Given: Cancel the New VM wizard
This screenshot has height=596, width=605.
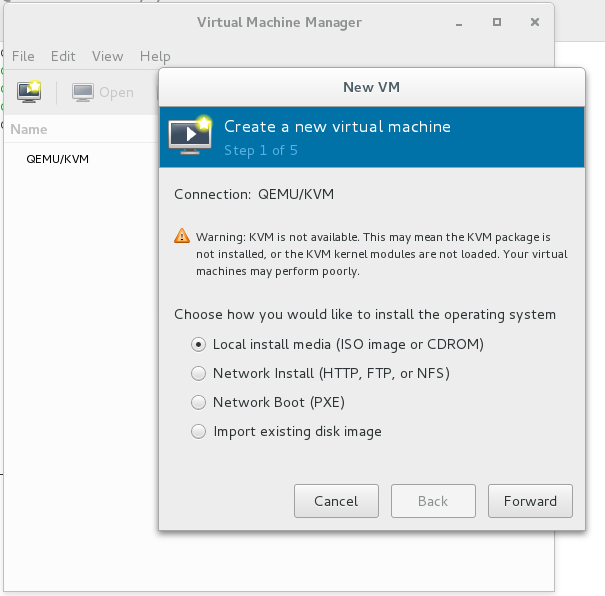Looking at the screenshot, I should coord(336,501).
